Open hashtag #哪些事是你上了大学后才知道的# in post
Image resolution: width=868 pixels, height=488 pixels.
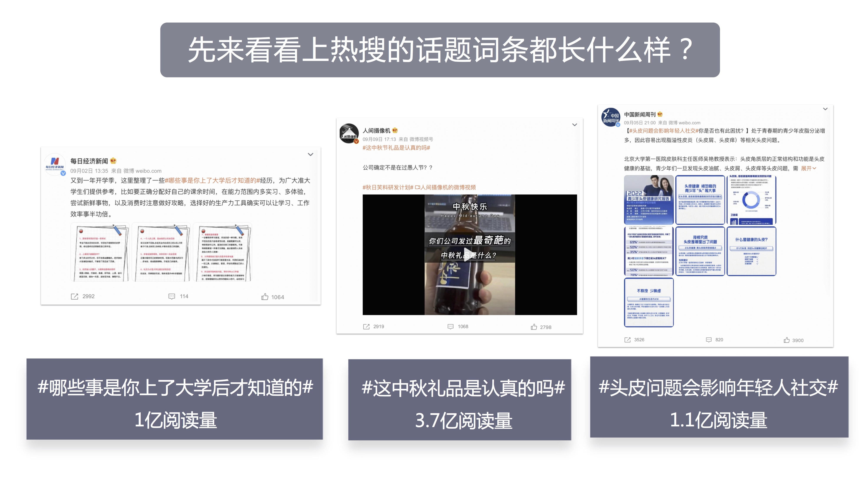212,180
